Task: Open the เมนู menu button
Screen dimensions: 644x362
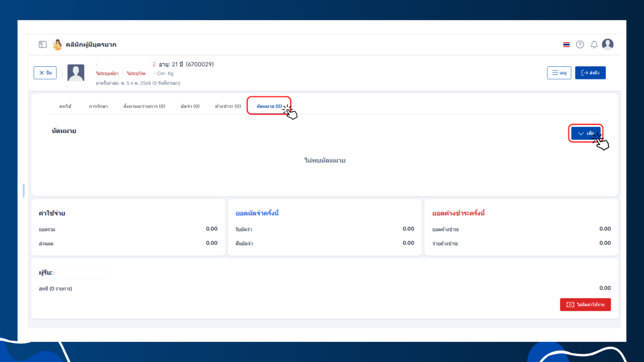Action: (x=559, y=73)
